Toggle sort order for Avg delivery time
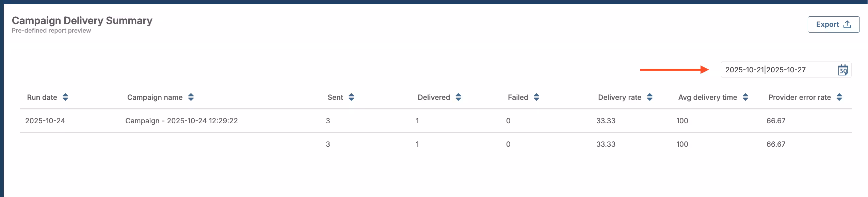868x197 pixels. tap(745, 97)
